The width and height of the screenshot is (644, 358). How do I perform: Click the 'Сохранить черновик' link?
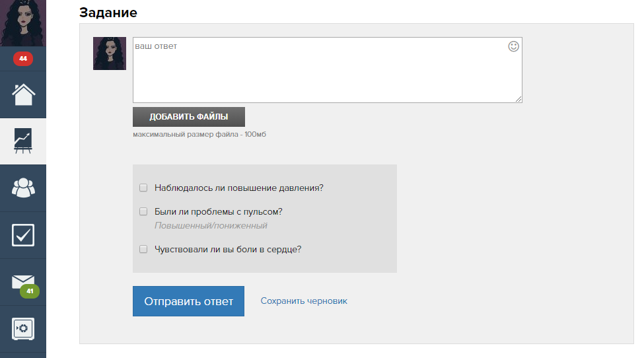click(304, 301)
